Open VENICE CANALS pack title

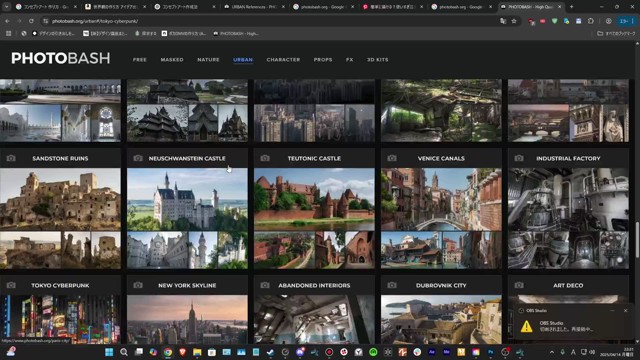tap(441, 158)
